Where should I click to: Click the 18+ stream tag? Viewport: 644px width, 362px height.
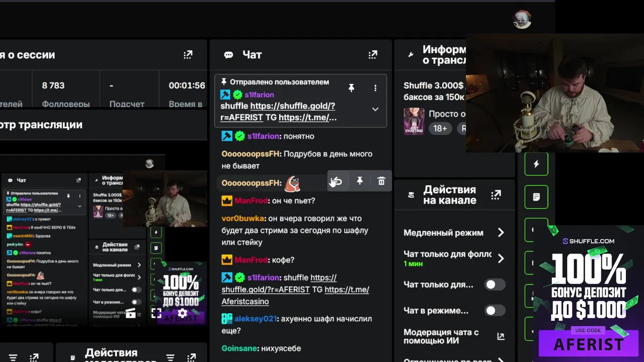coord(440,129)
